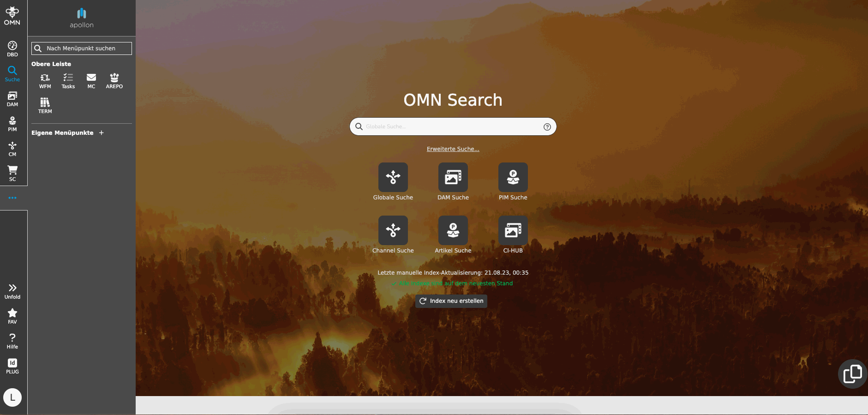This screenshot has width=868, height=415.
Task: Open MC mail icon in Obere Leiste
Action: (91, 81)
